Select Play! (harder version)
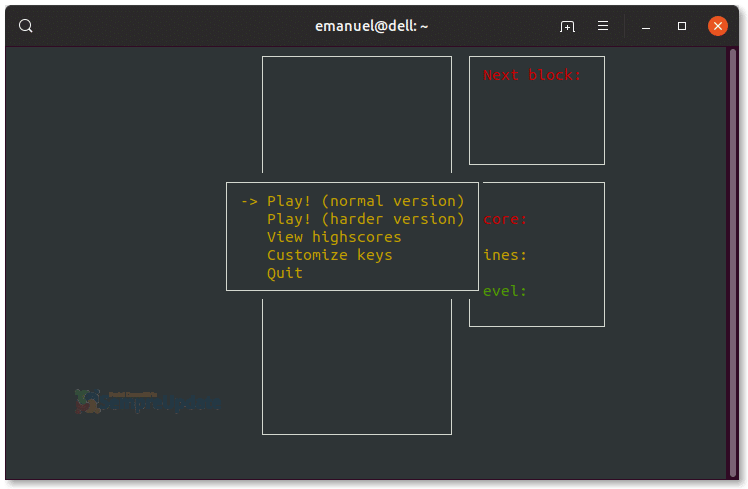This screenshot has width=748, height=489. 365,219
